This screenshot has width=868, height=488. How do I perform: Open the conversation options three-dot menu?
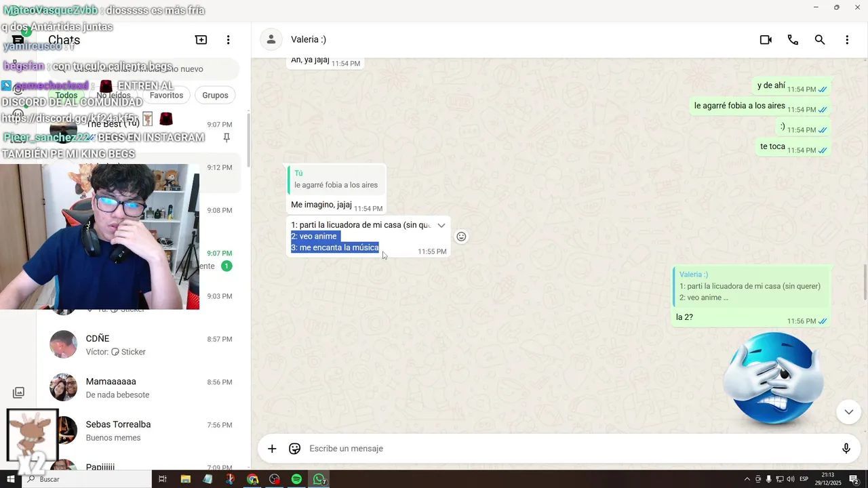coord(847,40)
